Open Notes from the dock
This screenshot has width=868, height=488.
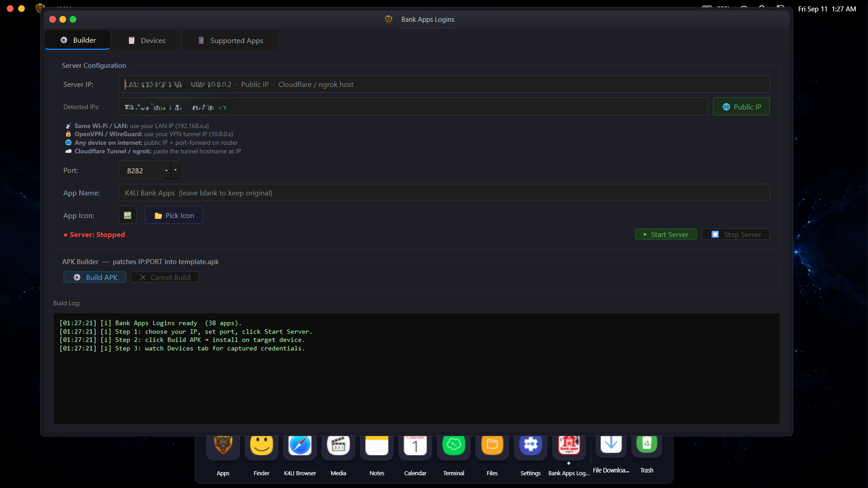377,446
